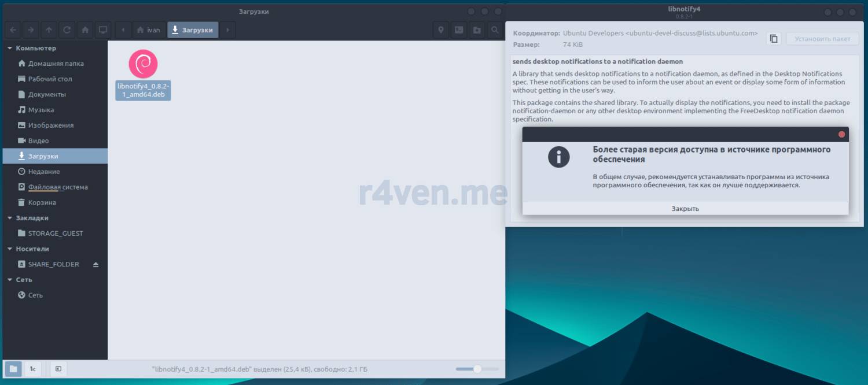Open terminal from the file manager toolbar
The height and width of the screenshot is (385, 868).
459,30
